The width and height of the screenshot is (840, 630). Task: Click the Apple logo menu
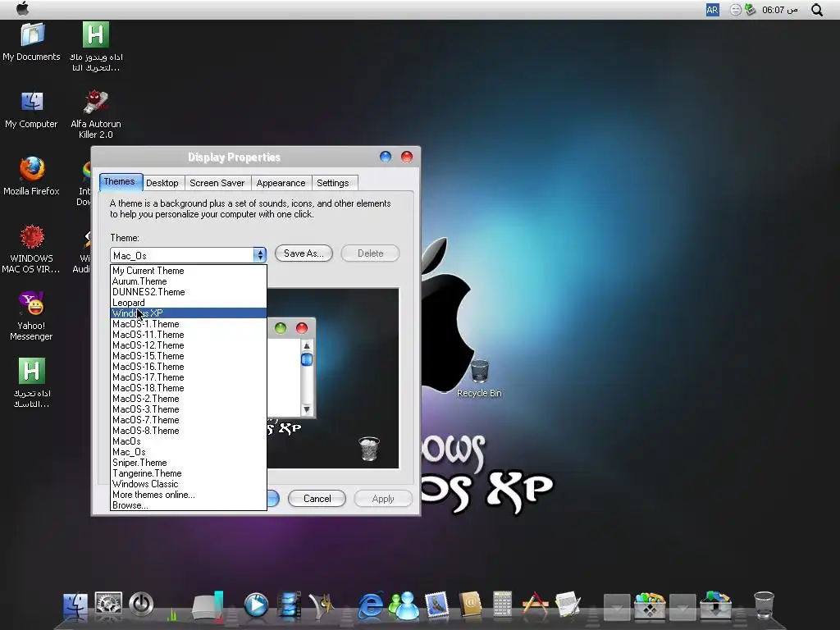pyautogui.click(x=22, y=9)
